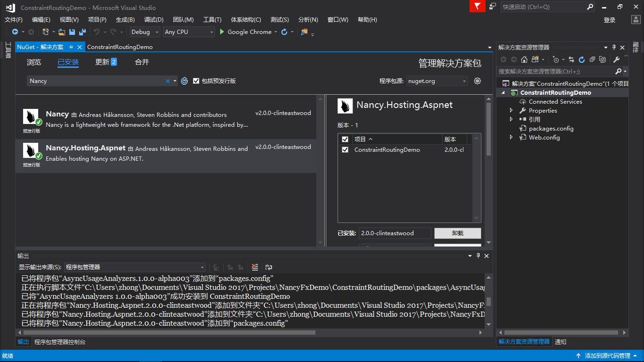The image size is (644, 362).
Task: Select Connected Services node
Action: click(555, 101)
